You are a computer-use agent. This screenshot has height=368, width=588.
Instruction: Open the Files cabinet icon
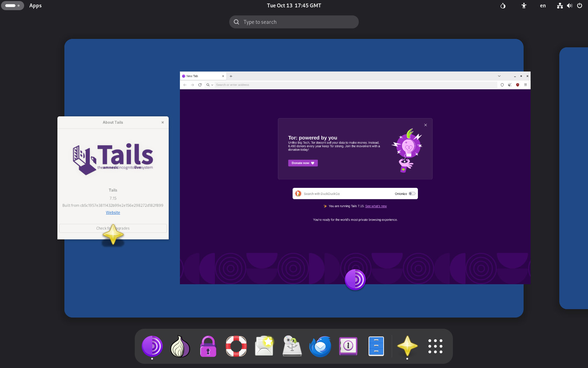(x=376, y=346)
